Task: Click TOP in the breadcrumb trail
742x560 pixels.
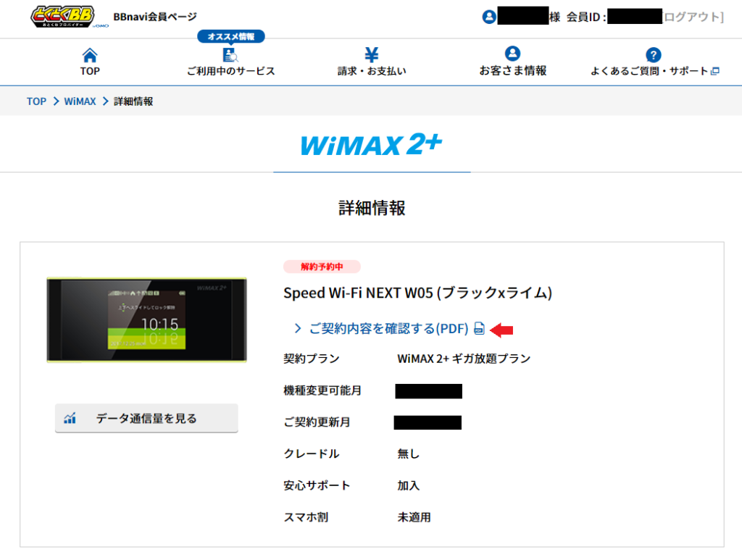Action: tap(36, 101)
